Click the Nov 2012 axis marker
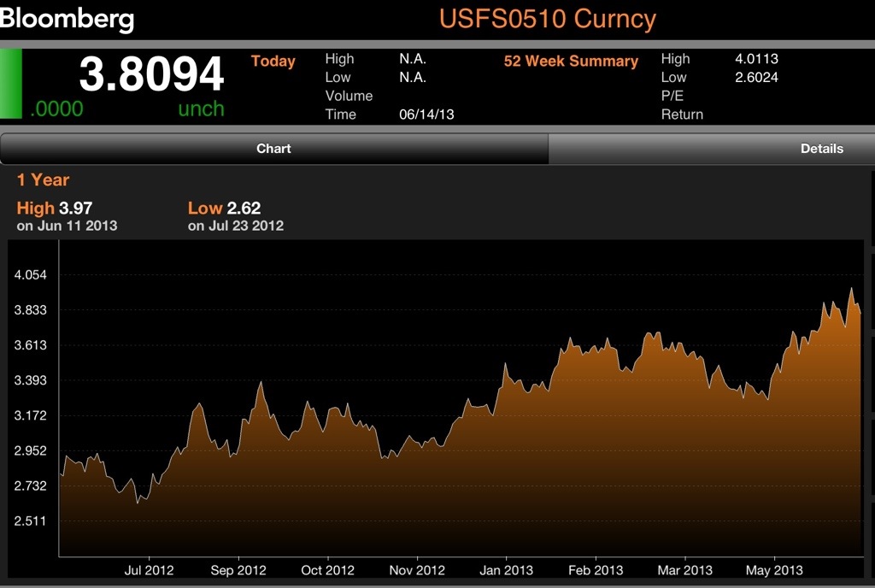 pos(417,570)
